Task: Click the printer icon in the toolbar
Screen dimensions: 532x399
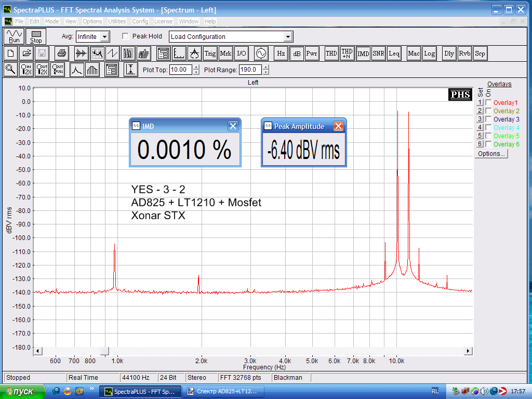Action: click(x=62, y=53)
